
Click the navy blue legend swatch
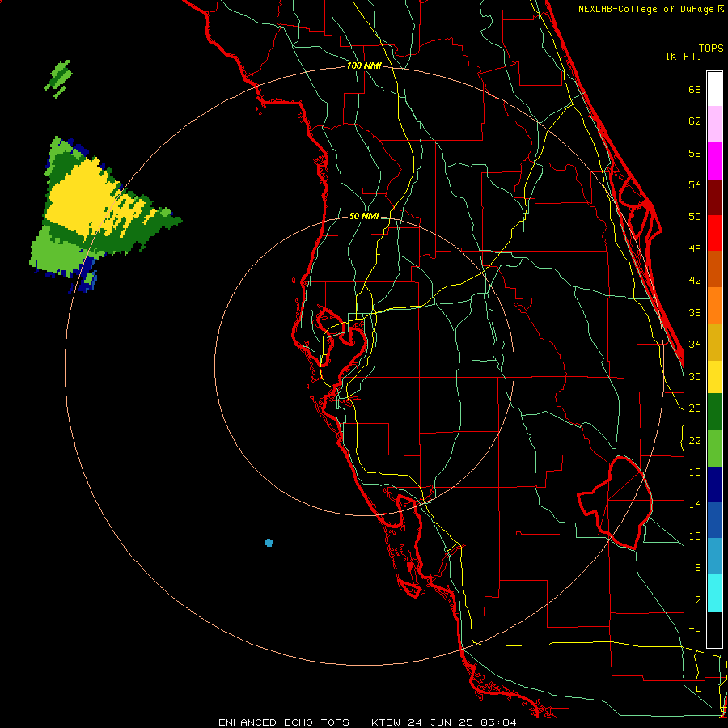[x=714, y=485]
